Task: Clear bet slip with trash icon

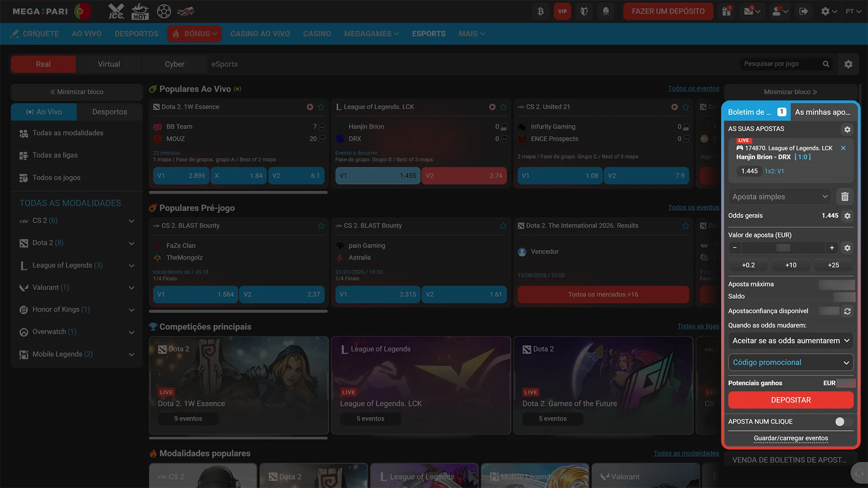Action: click(x=844, y=197)
